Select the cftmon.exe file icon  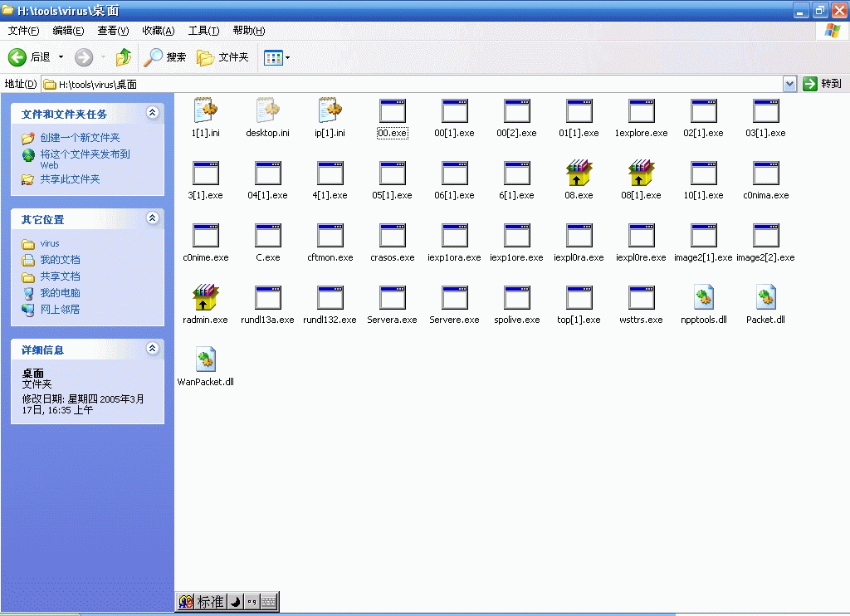[330, 235]
